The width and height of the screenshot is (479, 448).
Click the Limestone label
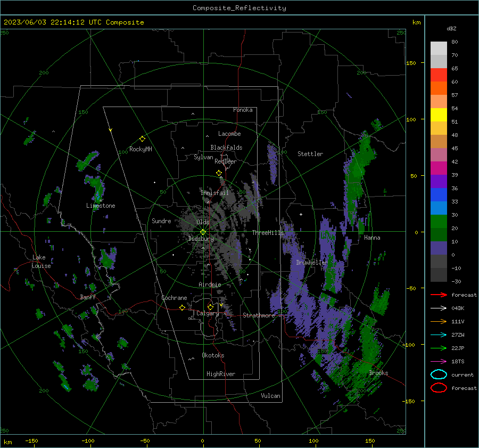[x=101, y=206]
